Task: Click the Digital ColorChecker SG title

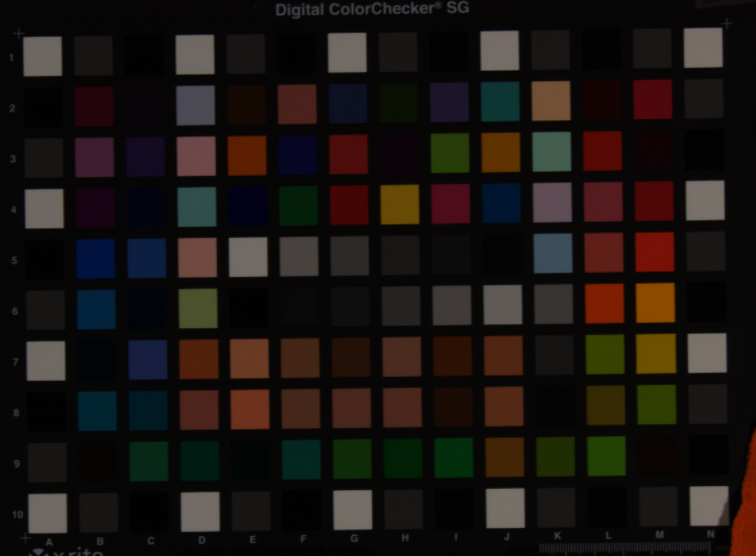Action: (x=372, y=9)
